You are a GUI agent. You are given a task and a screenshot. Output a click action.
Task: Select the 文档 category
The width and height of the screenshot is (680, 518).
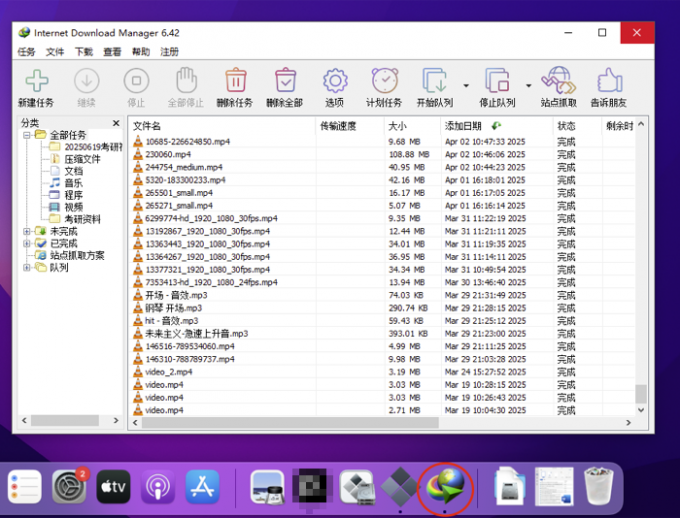tap(73, 171)
